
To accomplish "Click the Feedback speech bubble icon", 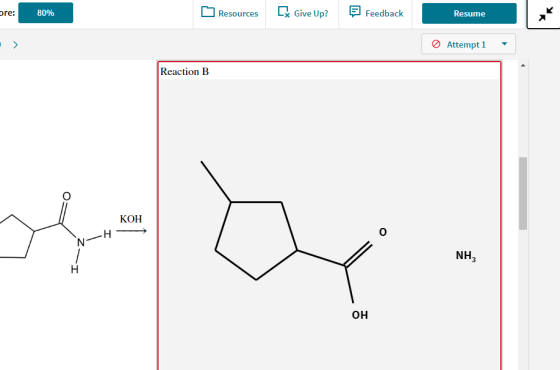I will tap(355, 11).
